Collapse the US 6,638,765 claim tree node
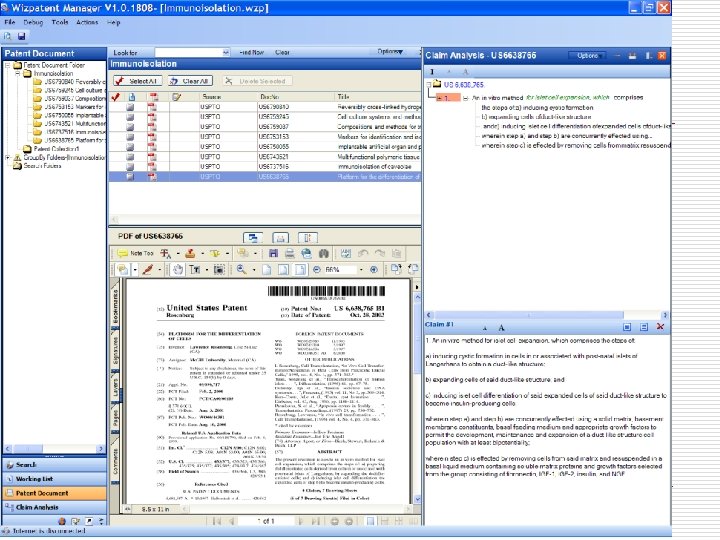Screen dimensions: 720x540 (428, 84)
